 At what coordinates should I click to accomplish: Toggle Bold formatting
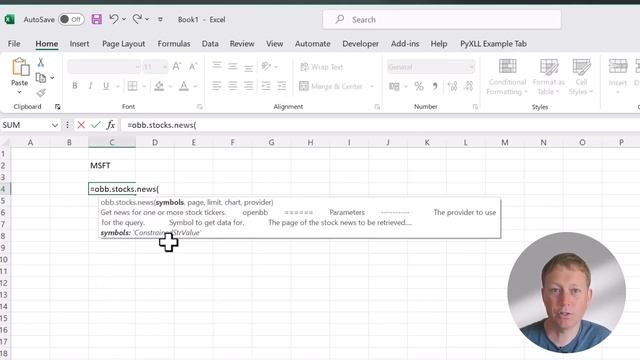tap(75, 86)
